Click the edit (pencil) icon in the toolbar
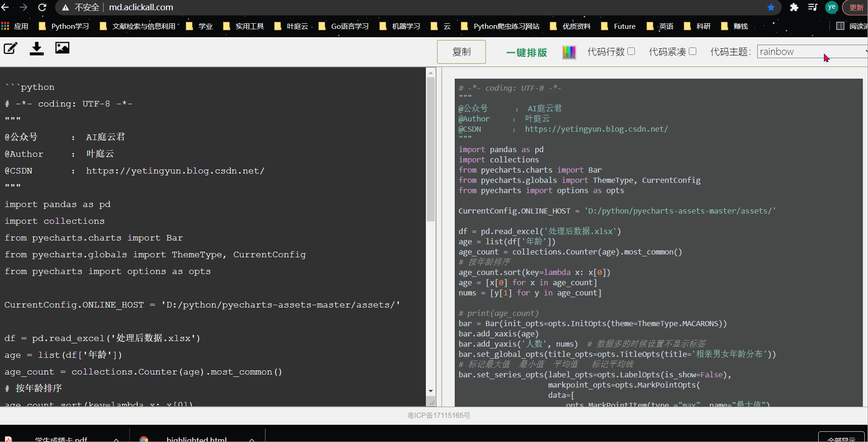Screen dimensions: 868x442 11,48
